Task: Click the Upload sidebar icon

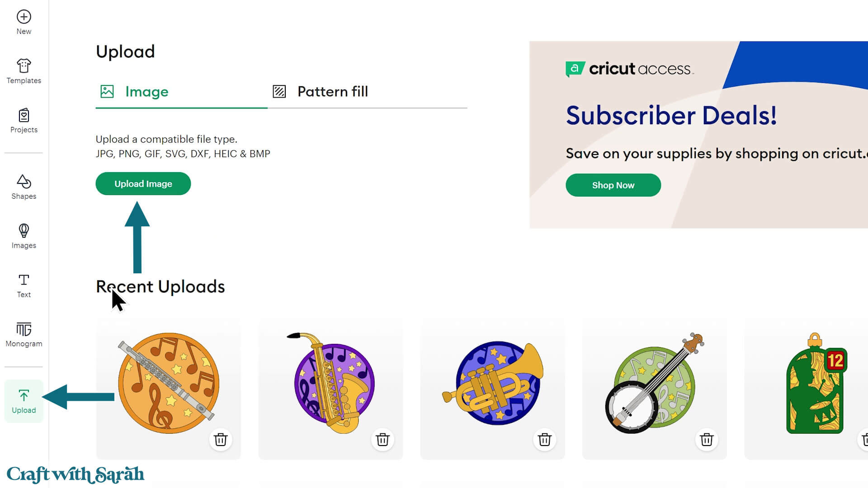Action: pyautogui.click(x=24, y=401)
